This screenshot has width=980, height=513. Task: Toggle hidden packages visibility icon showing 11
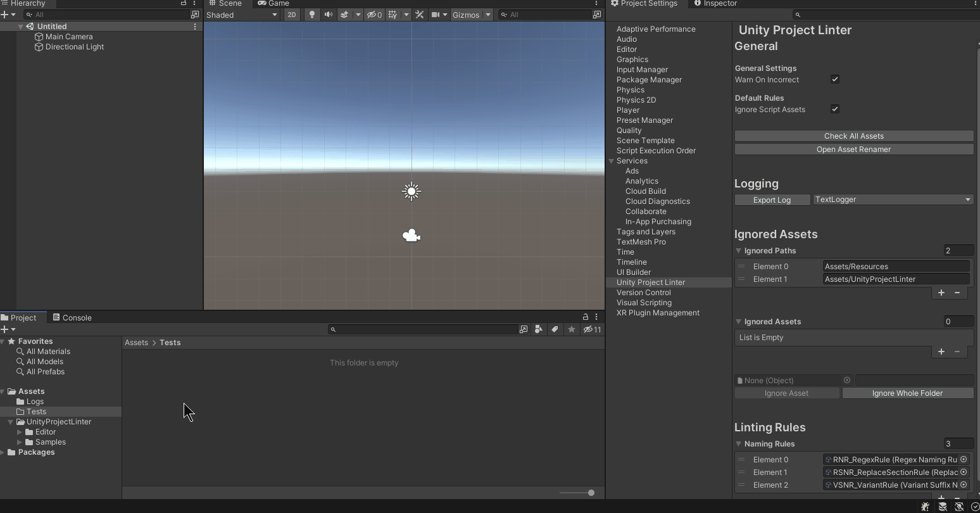pos(593,329)
